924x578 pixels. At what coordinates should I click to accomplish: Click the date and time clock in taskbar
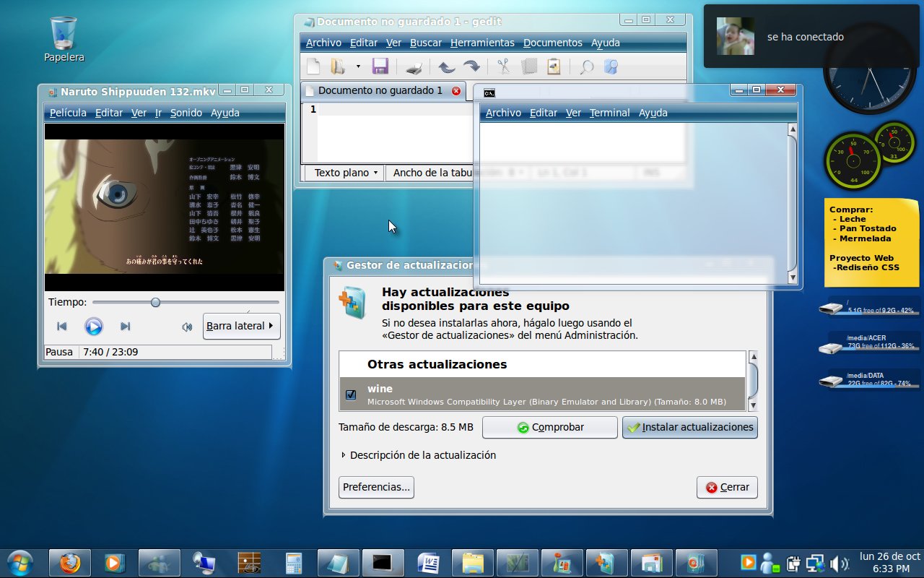(890, 562)
